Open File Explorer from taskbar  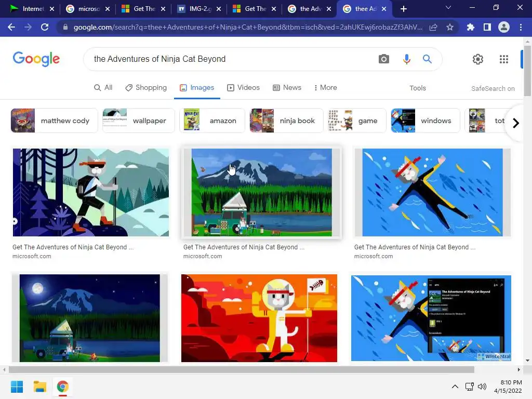point(39,387)
